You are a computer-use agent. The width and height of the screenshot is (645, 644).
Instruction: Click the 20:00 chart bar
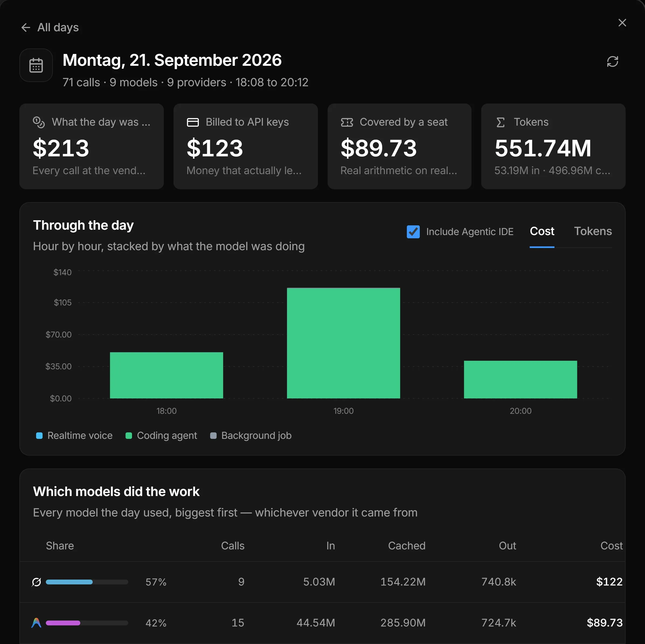click(521, 380)
